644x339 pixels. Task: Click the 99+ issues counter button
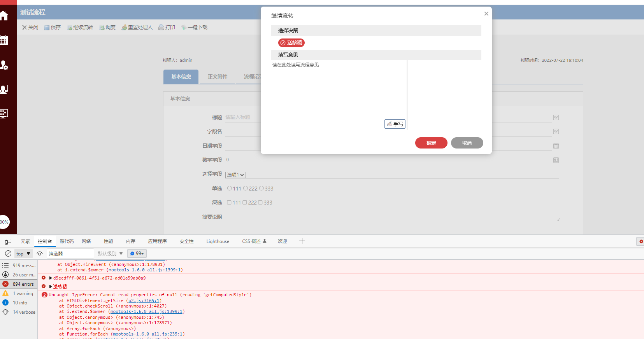(x=137, y=253)
